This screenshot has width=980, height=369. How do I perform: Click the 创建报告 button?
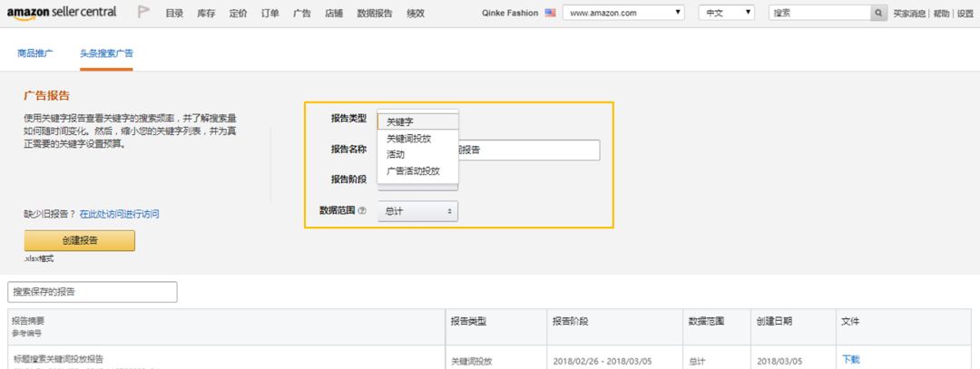point(79,240)
